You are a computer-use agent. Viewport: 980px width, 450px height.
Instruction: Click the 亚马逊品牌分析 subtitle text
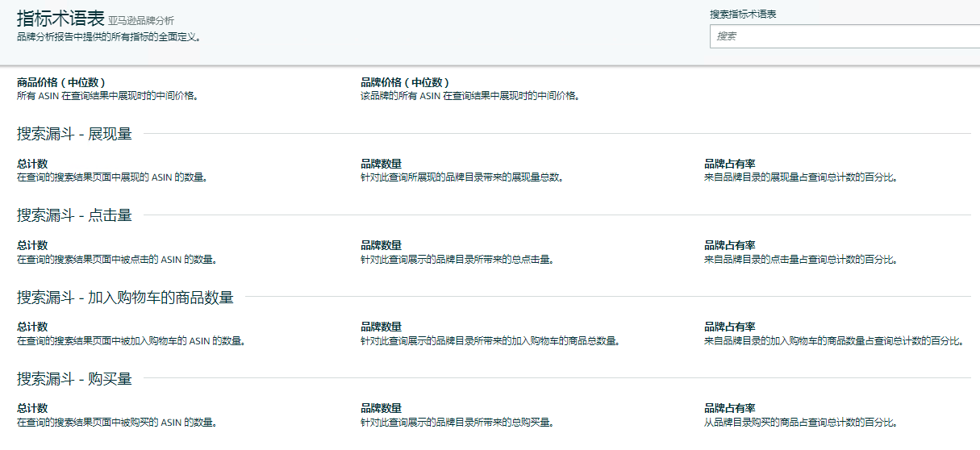coord(141,21)
